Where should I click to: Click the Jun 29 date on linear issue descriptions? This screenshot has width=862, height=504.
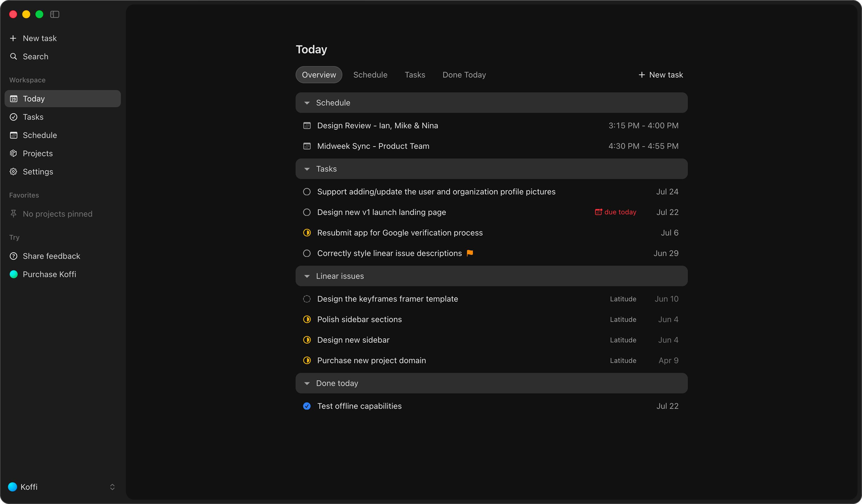point(666,253)
